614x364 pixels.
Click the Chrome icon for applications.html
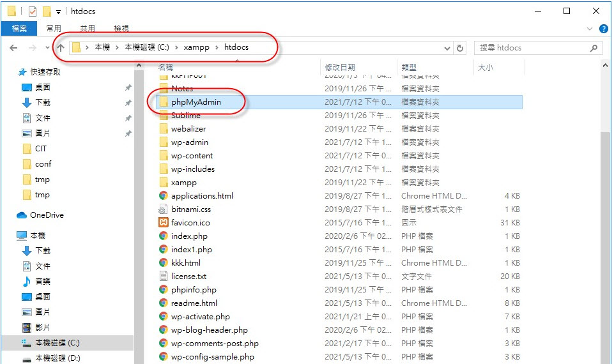coord(164,196)
